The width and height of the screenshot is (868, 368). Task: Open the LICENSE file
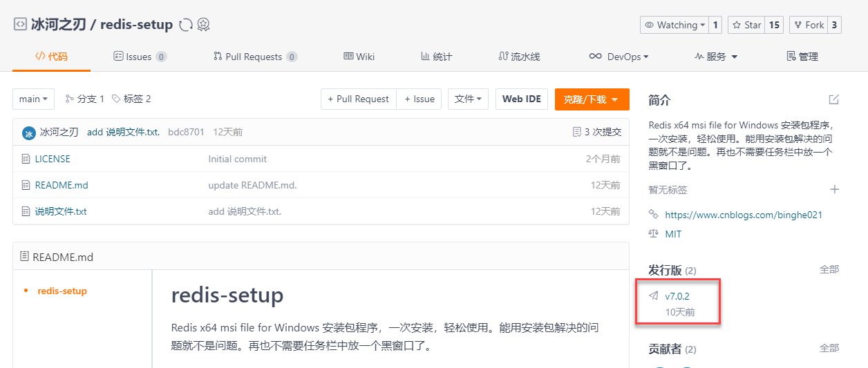(53, 159)
